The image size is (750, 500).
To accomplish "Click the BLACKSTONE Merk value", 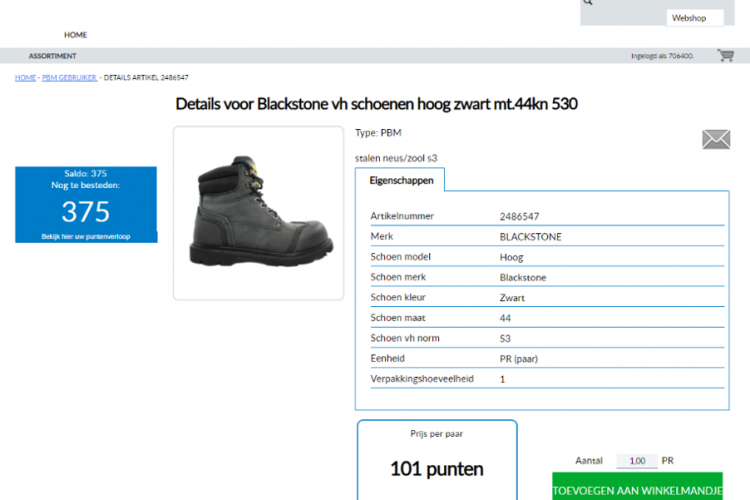I will [530, 237].
